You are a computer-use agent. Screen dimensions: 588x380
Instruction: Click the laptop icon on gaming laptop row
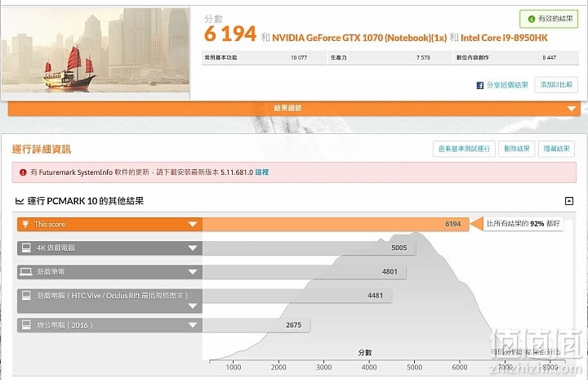pos(26,272)
